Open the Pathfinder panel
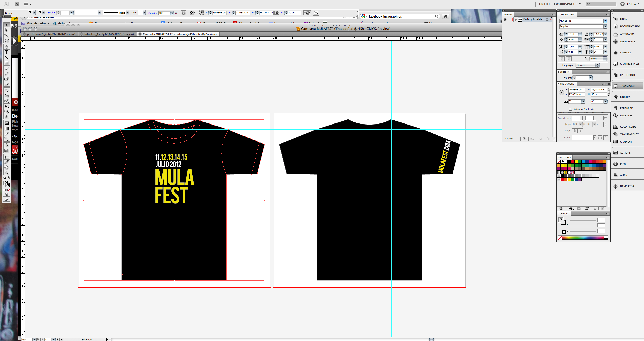 (627, 75)
